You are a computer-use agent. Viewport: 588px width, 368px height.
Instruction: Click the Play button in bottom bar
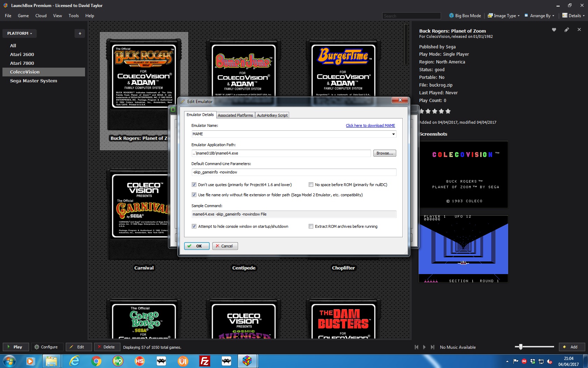pyautogui.click(x=15, y=347)
